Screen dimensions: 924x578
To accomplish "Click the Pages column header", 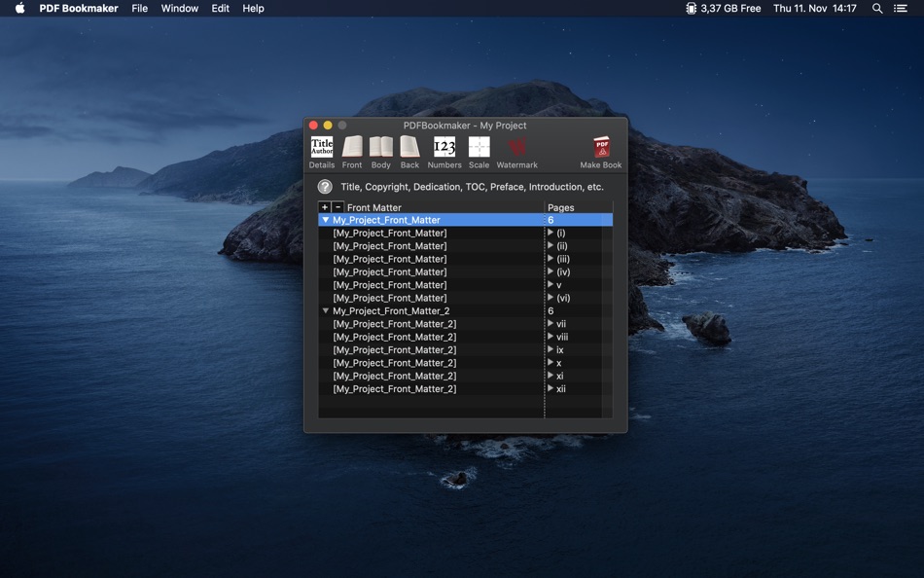I will point(561,207).
